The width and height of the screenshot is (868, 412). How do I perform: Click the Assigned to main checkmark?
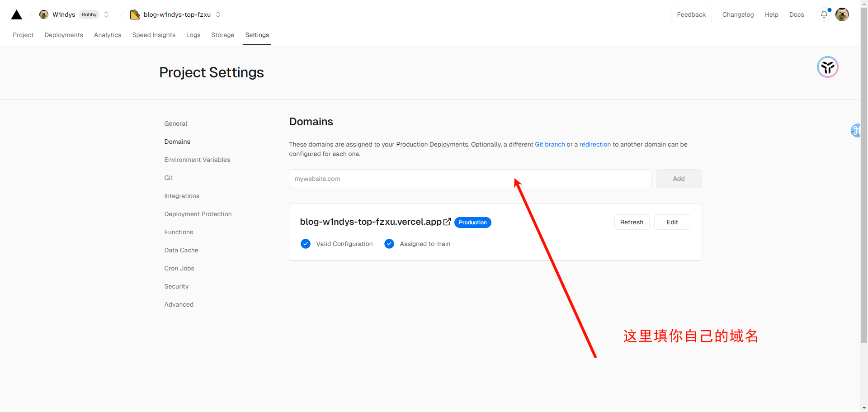[389, 244]
